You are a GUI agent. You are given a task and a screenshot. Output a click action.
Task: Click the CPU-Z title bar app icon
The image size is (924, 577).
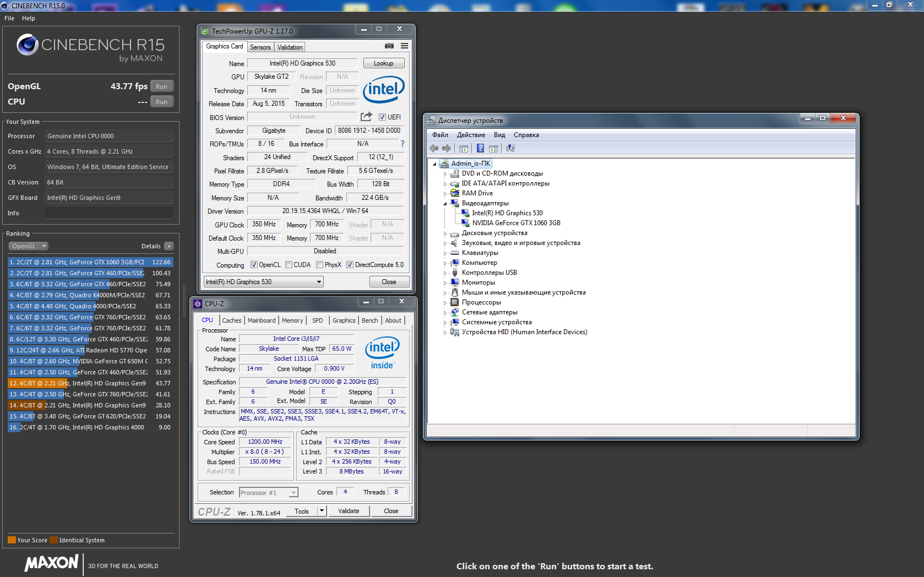click(198, 303)
